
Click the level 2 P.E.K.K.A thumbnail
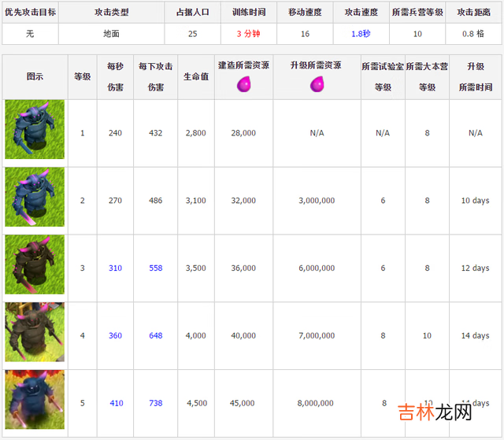(x=35, y=197)
